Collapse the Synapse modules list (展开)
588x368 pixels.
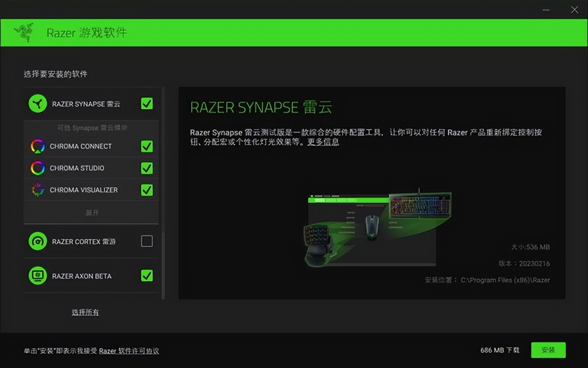point(92,213)
